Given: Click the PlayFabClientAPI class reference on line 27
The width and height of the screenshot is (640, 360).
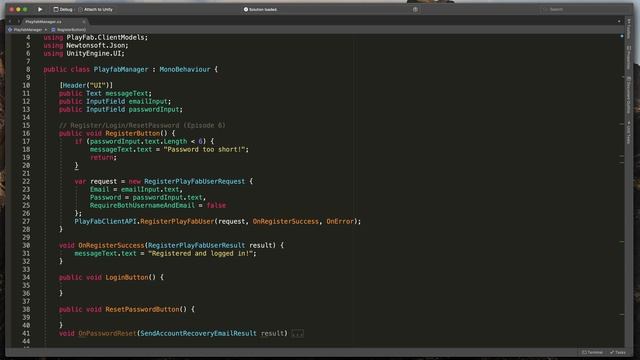Looking at the screenshot, I should point(105,221).
